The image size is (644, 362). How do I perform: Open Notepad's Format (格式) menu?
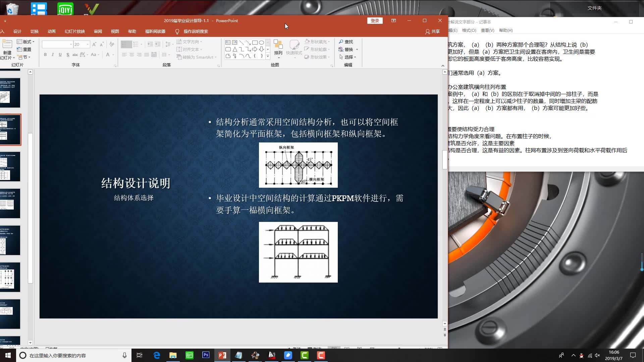469,30
